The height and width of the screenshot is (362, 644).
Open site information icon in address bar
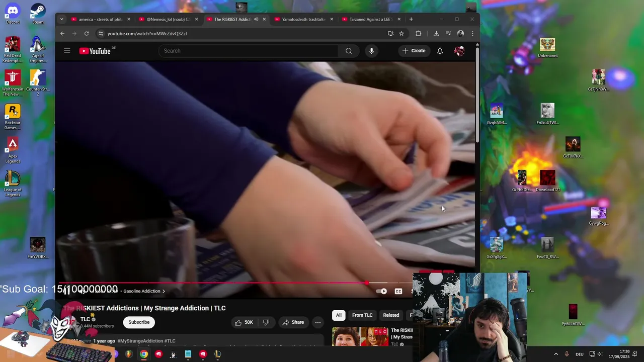101,34
